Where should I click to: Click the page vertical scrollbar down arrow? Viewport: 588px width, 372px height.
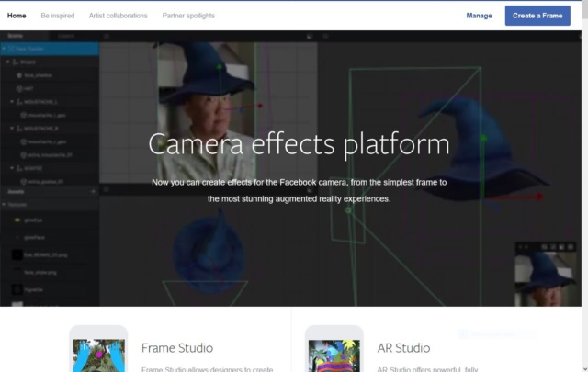click(584, 368)
